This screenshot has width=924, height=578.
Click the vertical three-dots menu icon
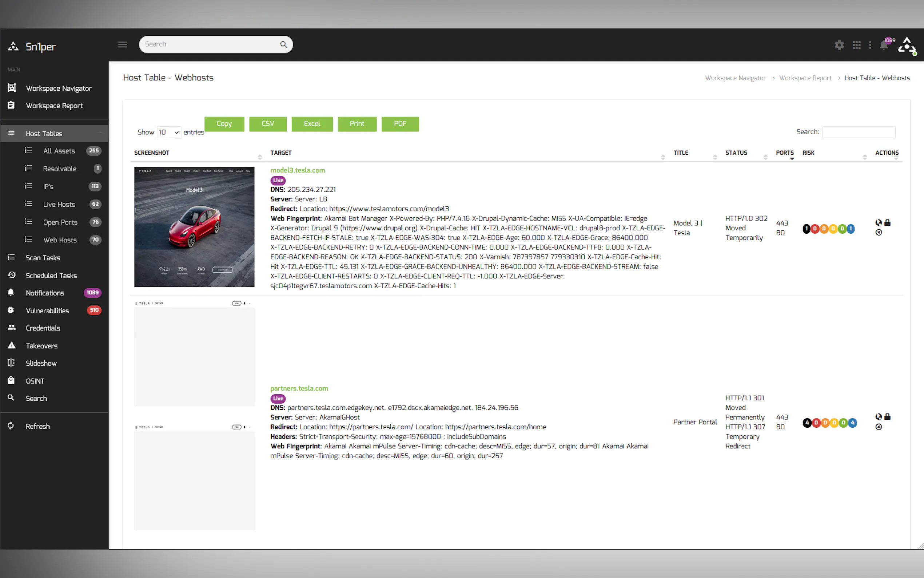pyautogui.click(x=870, y=45)
